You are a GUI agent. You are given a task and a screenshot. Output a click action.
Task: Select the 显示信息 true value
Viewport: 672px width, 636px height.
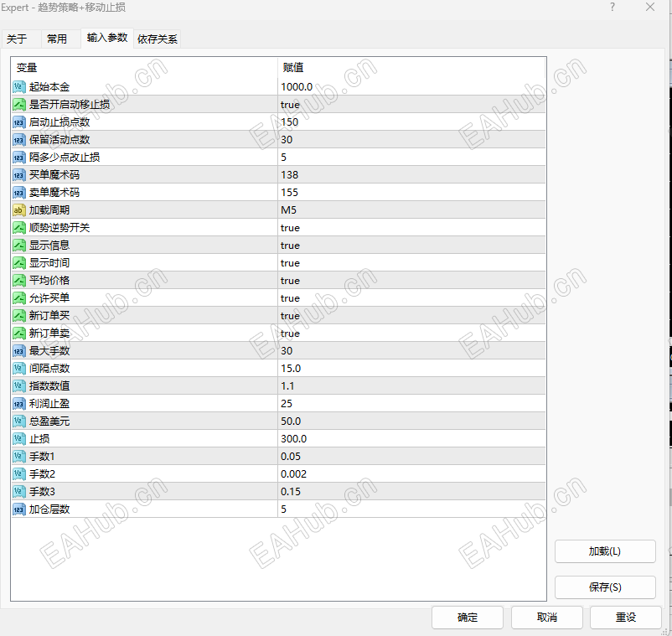click(290, 246)
